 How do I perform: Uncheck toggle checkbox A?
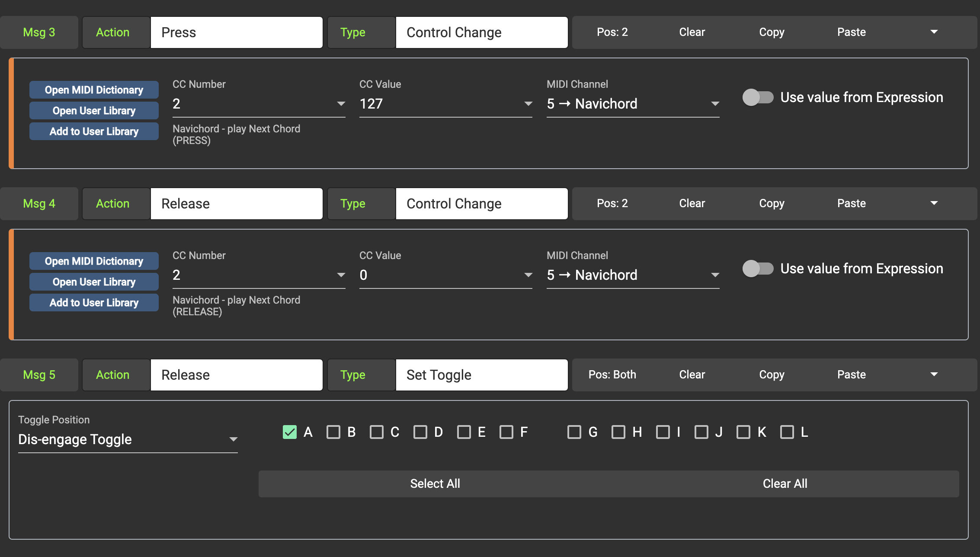click(290, 432)
